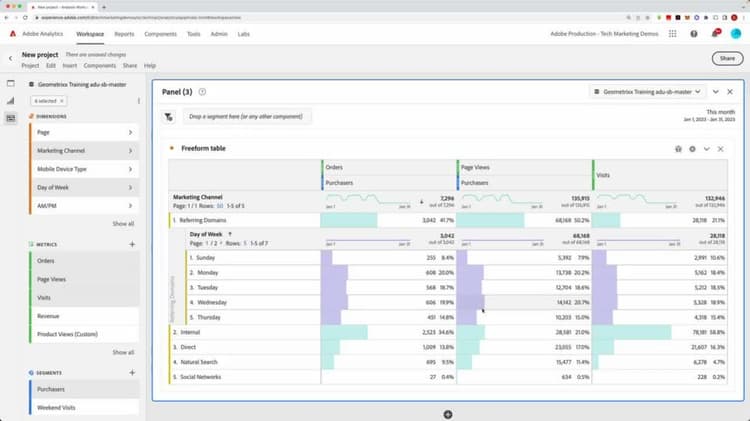Open the Tools top navigation item
Viewport: 750px width, 421px height.
tap(194, 34)
